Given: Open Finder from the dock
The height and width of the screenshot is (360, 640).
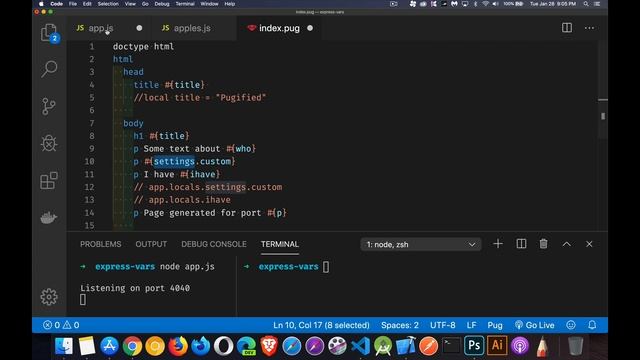Looking at the screenshot, I should click(64, 346).
